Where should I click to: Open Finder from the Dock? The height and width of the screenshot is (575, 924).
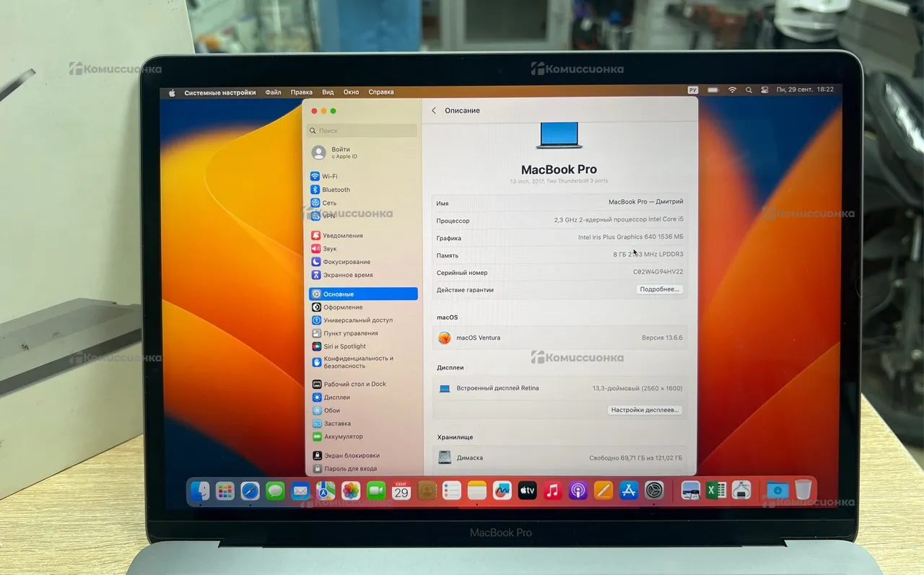point(200,491)
